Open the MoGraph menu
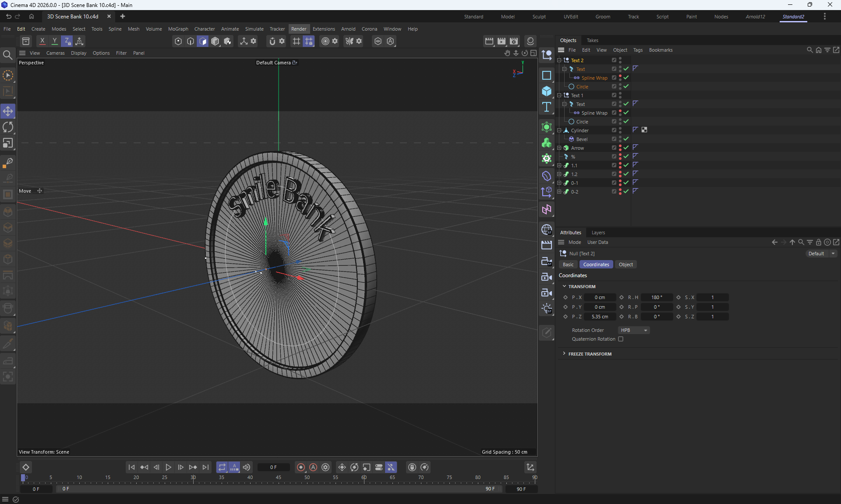The image size is (841, 504). tap(178, 29)
